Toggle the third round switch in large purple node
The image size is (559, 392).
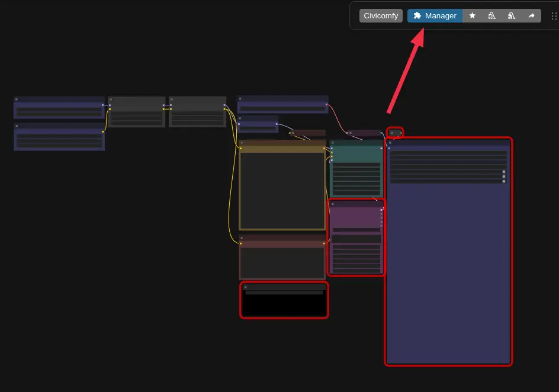[x=504, y=181]
